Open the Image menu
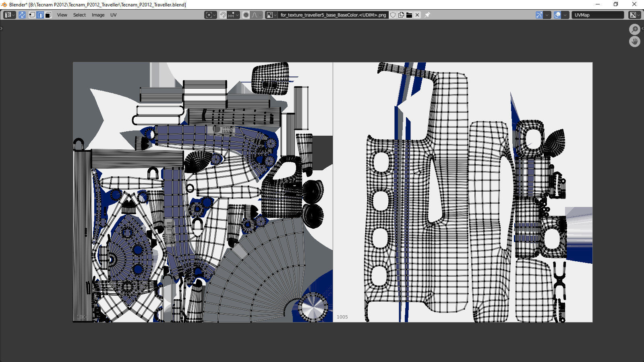644x362 pixels. tap(98, 15)
